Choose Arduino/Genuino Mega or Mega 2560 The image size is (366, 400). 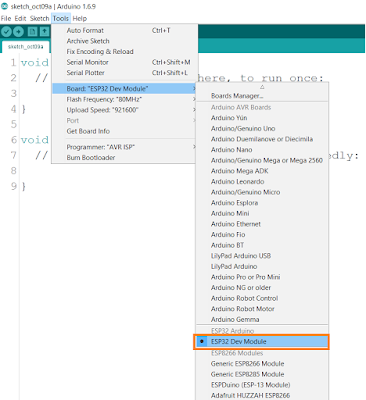pyautogui.click(x=262, y=160)
